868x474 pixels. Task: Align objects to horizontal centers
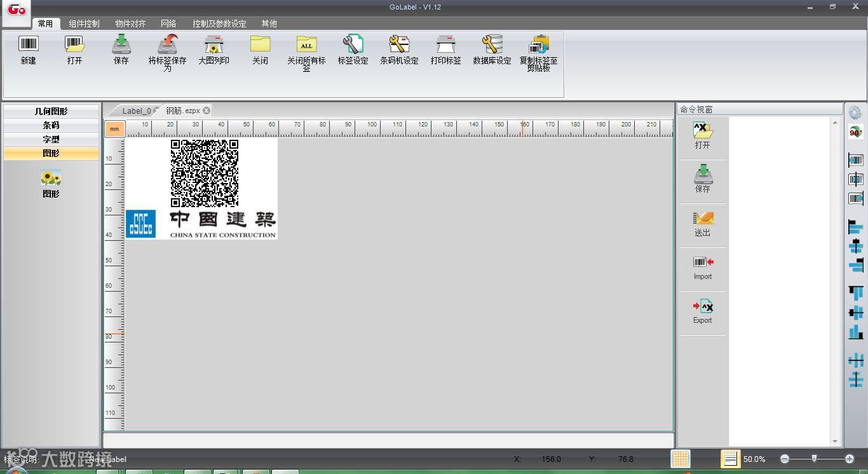[x=856, y=247]
